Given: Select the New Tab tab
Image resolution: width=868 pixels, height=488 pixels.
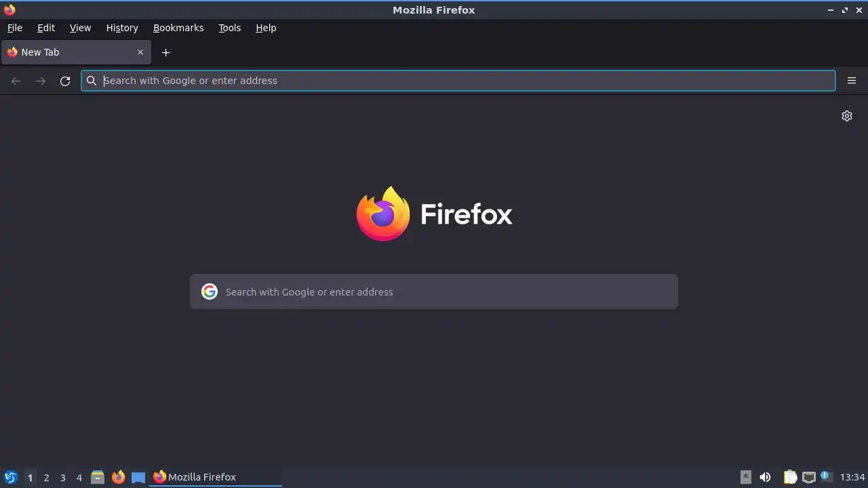Looking at the screenshot, I should [76, 52].
